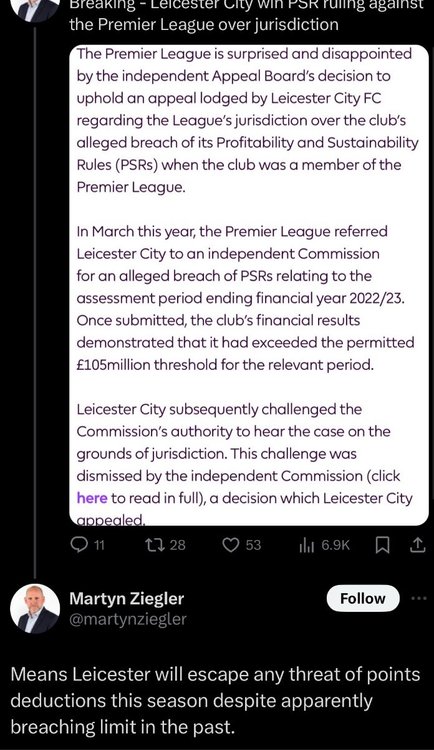Repost the tweet using the retweet icon
434x750 pixels.
[155, 545]
